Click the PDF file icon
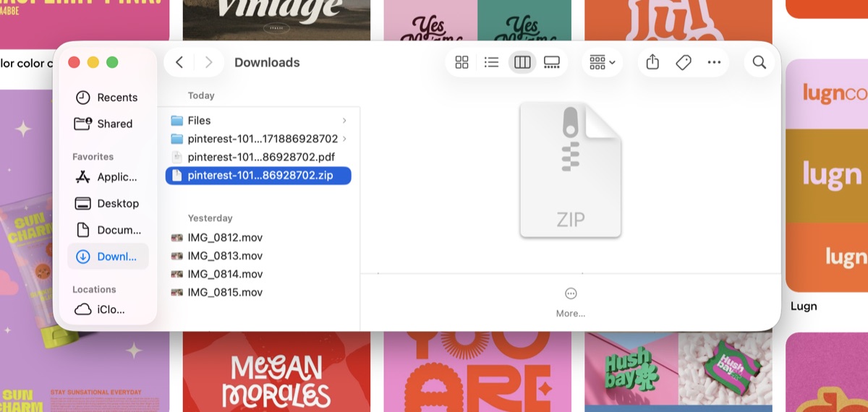Image resolution: width=868 pixels, height=412 pixels. tap(177, 157)
